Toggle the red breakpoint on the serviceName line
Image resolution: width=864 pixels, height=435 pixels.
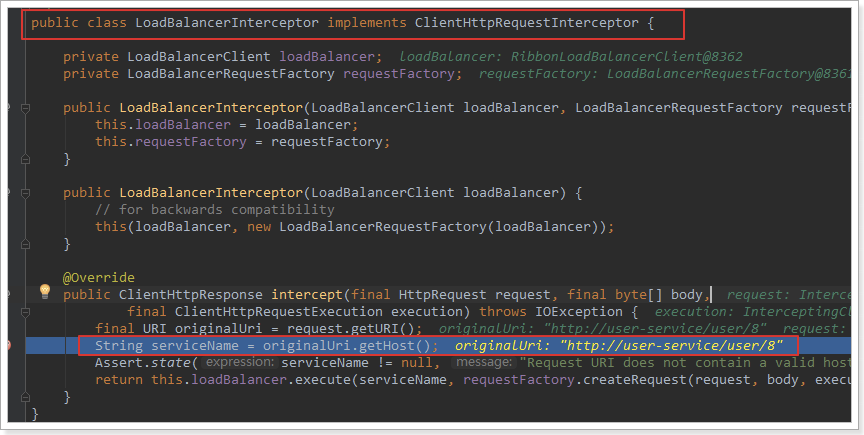7,346
